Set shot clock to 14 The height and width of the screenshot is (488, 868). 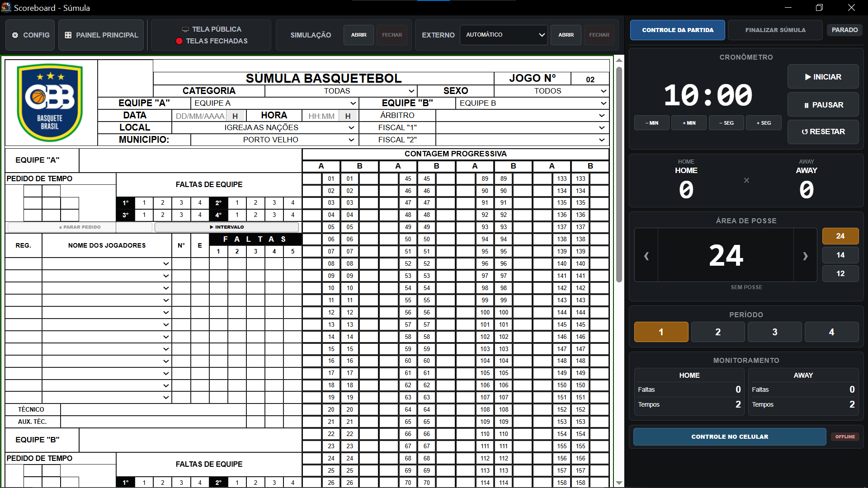coord(840,255)
